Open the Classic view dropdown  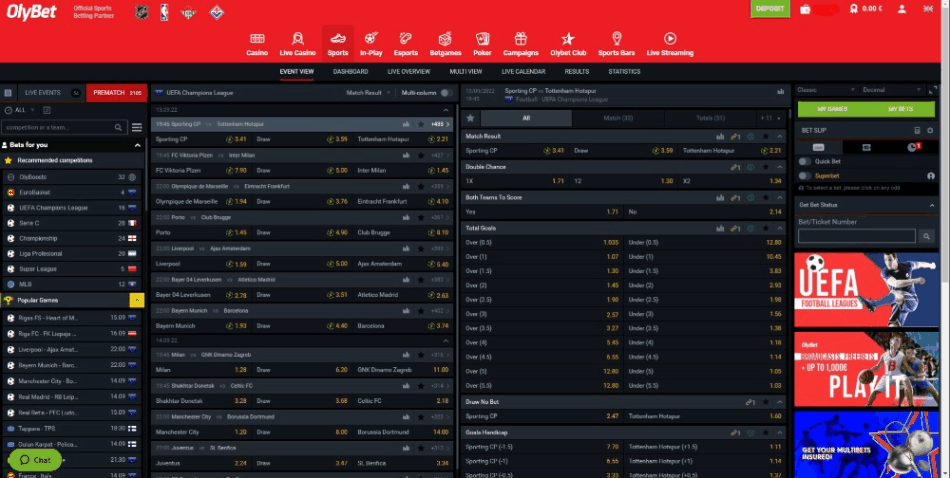825,90
